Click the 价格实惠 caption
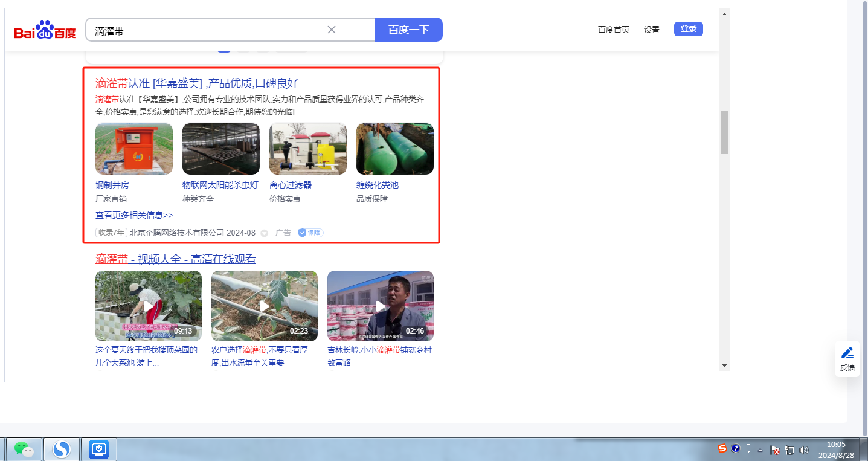This screenshot has width=868, height=461. pyautogui.click(x=285, y=199)
